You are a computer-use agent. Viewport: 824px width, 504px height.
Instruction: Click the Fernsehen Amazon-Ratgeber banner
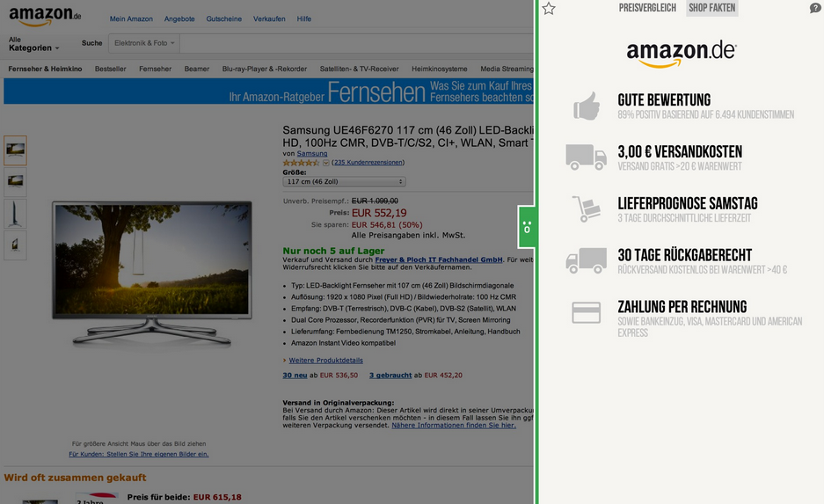point(268,91)
